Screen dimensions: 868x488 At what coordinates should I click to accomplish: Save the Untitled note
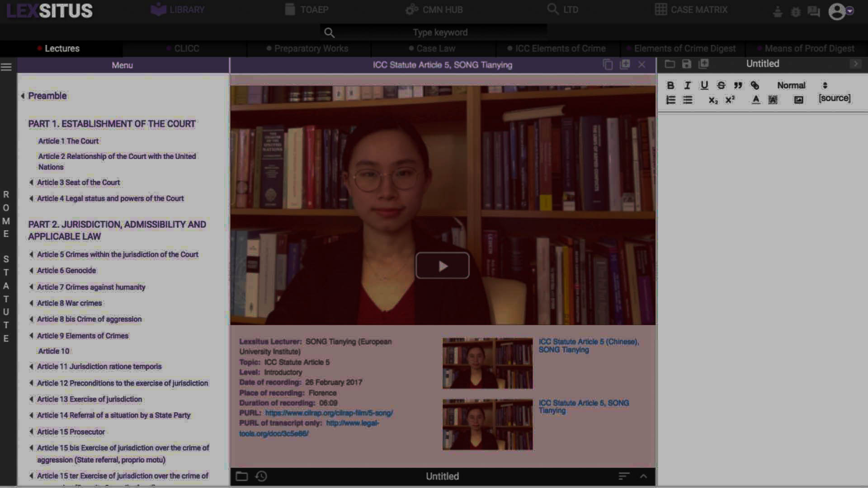[687, 64]
